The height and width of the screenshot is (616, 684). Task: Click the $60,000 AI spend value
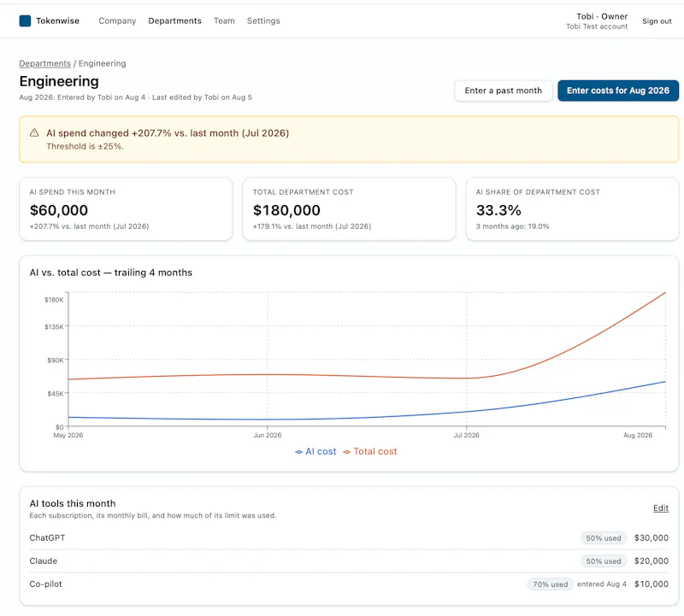pyautogui.click(x=59, y=210)
